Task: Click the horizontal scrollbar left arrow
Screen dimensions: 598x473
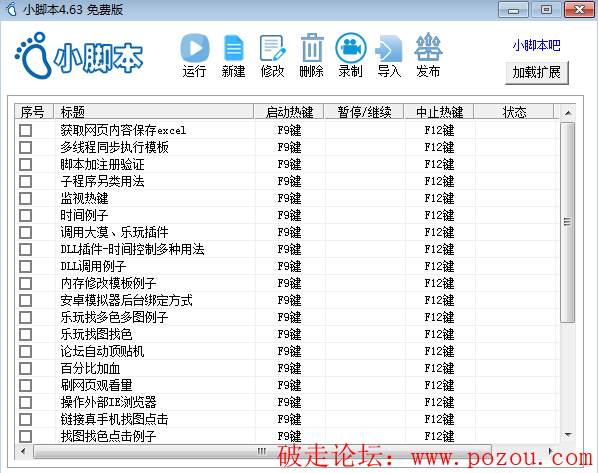Action: point(23,451)
